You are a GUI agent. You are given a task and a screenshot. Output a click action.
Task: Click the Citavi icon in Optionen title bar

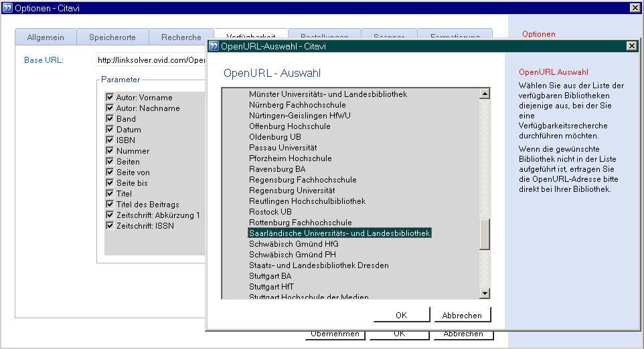[7, 8]
